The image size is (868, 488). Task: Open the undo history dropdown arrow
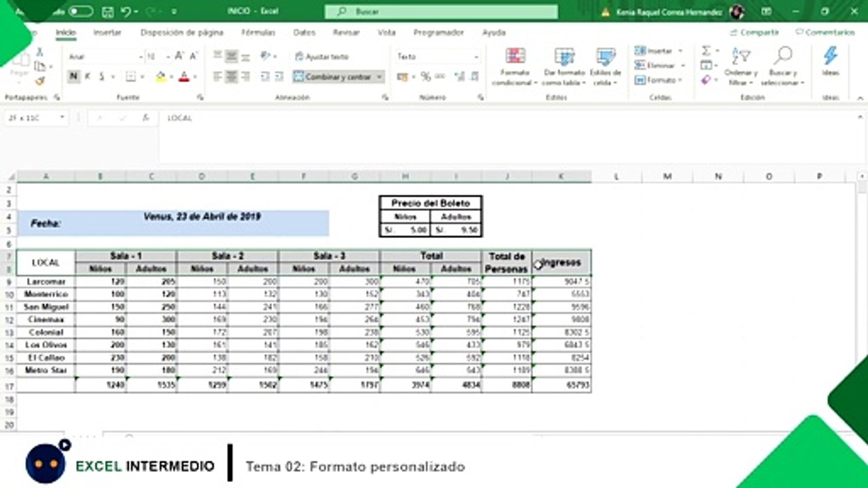tap(136, 12)
